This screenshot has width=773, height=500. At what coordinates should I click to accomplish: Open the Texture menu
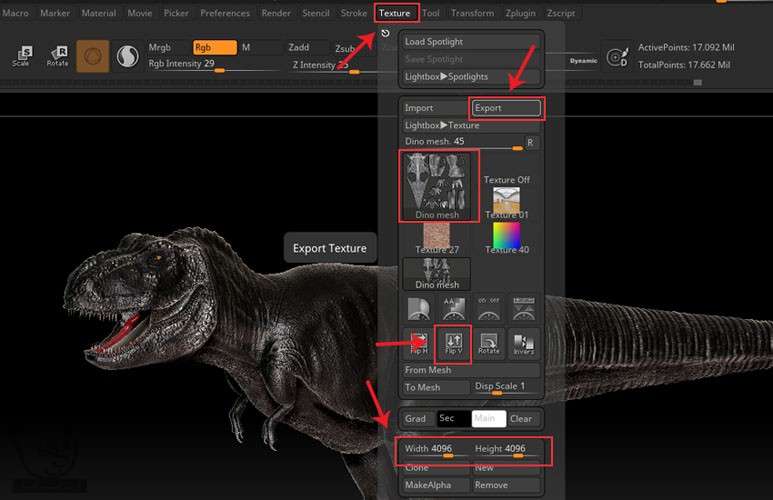click(x=395, y=13)
